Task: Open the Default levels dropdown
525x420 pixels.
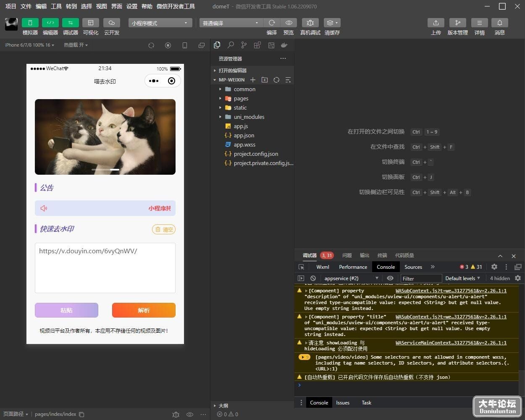Action: 462,278
